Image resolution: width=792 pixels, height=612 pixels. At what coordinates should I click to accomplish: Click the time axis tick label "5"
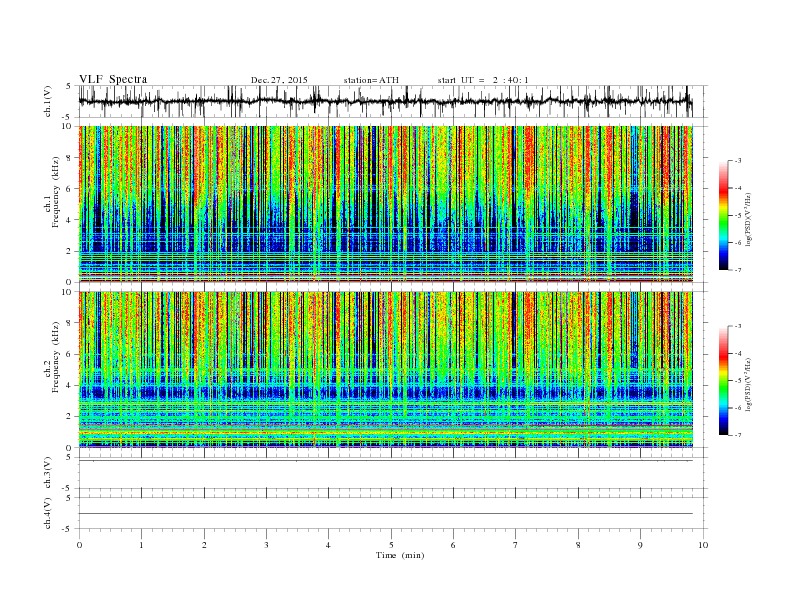tap(391, 545)
